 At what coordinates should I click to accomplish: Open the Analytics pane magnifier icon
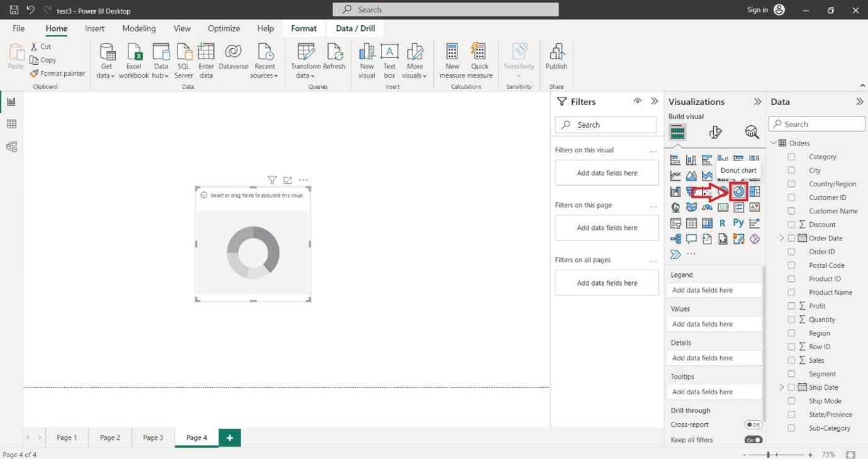pos(752,132)
